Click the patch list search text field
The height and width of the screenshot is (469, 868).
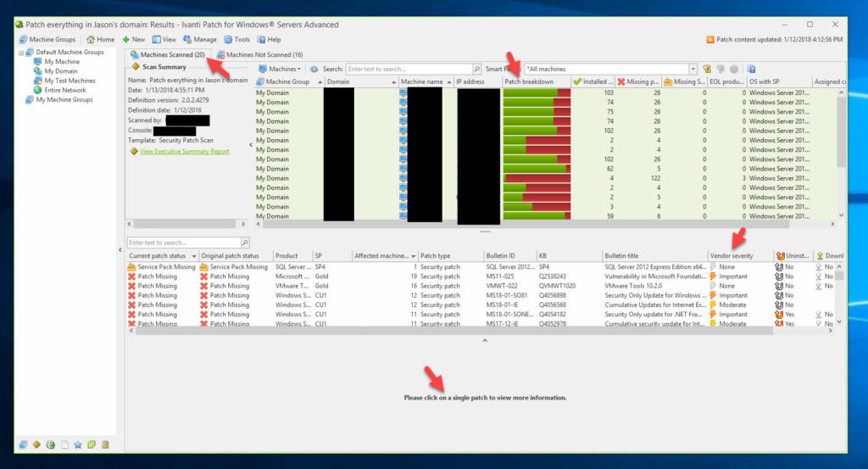pyautogui.click(x=183, y=243)
